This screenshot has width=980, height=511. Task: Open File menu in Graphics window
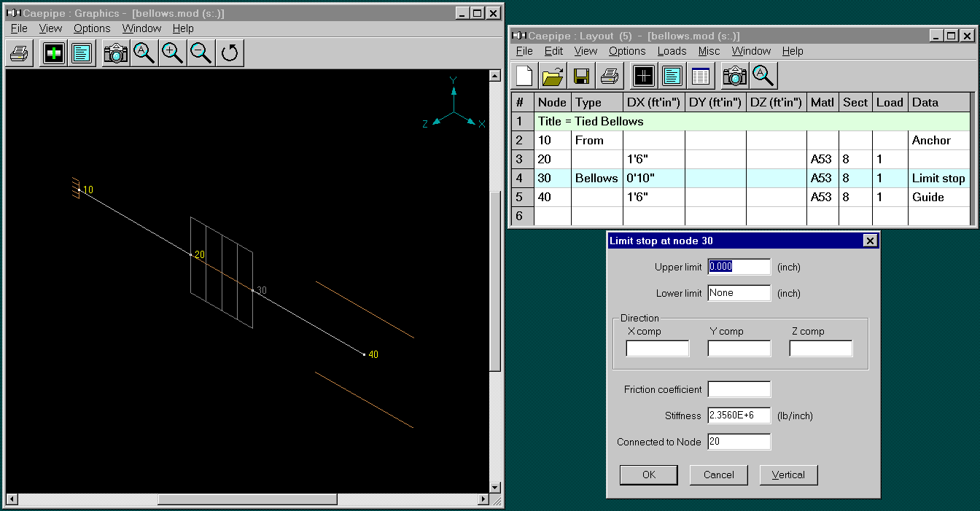click(x=19, y=28)
